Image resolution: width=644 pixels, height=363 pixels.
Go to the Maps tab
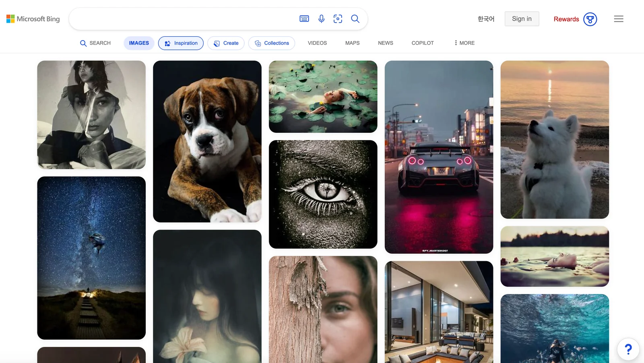tap(352, 43)
